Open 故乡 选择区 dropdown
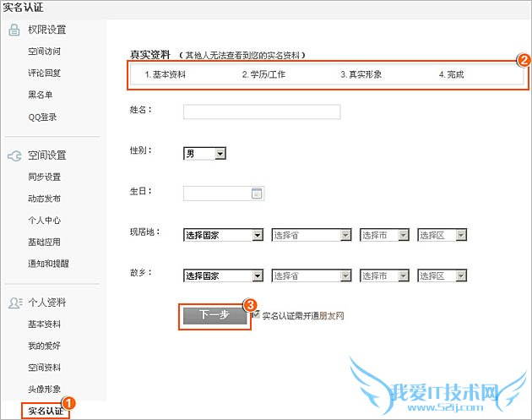Image resolution: width=532 pixels, height=420 pixels. point(442,275)
